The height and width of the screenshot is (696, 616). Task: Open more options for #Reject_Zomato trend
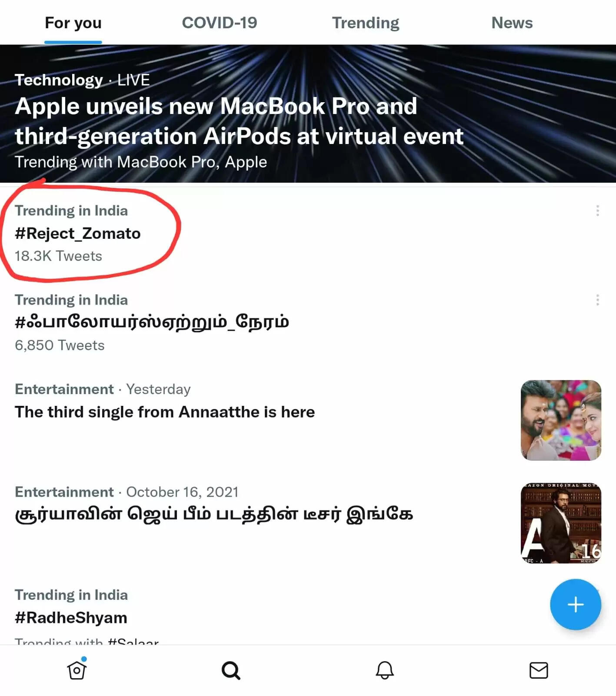click(x=598, y=211)
